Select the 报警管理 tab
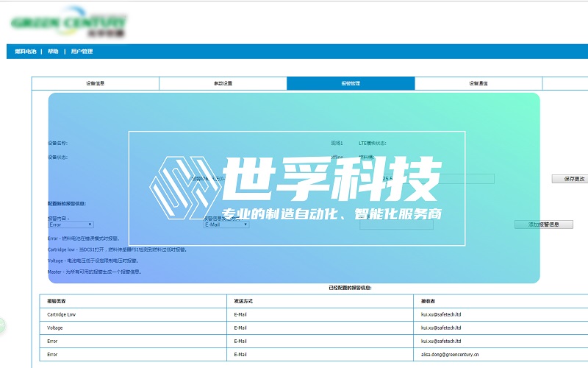Screen dimensions: 588x368 tap(351, 83)
